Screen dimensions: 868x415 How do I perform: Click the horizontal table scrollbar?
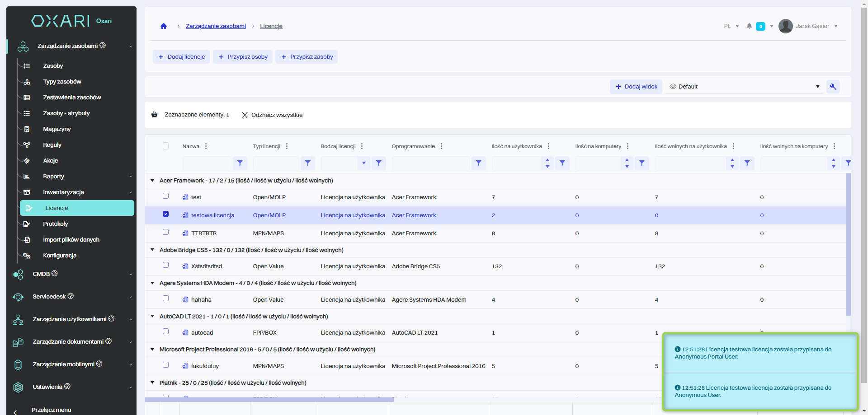pos(269,399)
